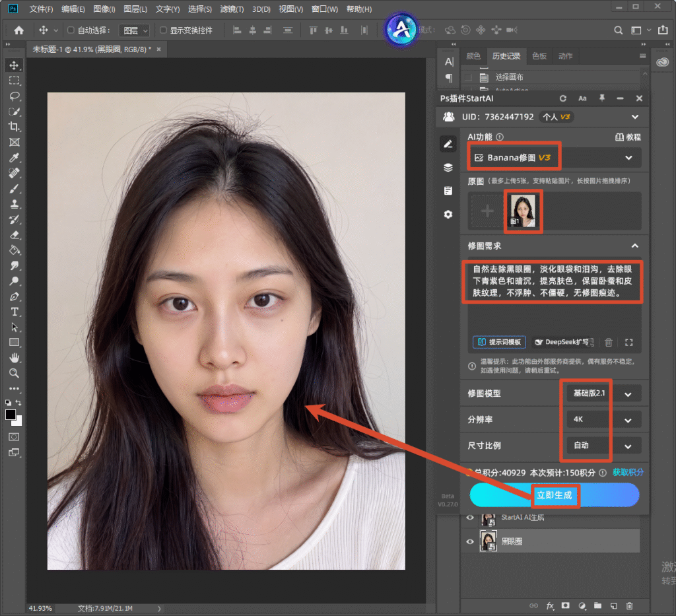Open the 修图模型 基础版2.1 dropdown
Image resolution: width=676 pixels, height=616 pixels.
603,394
